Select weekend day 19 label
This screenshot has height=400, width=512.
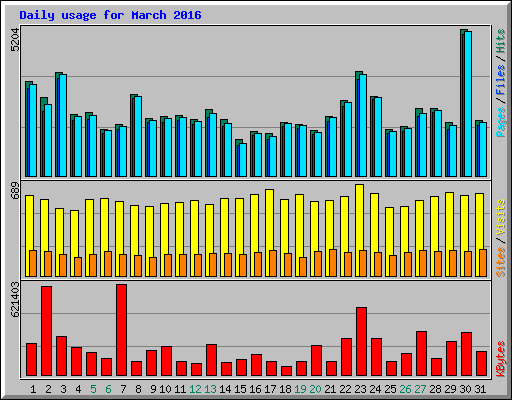(x=300, y=389)
